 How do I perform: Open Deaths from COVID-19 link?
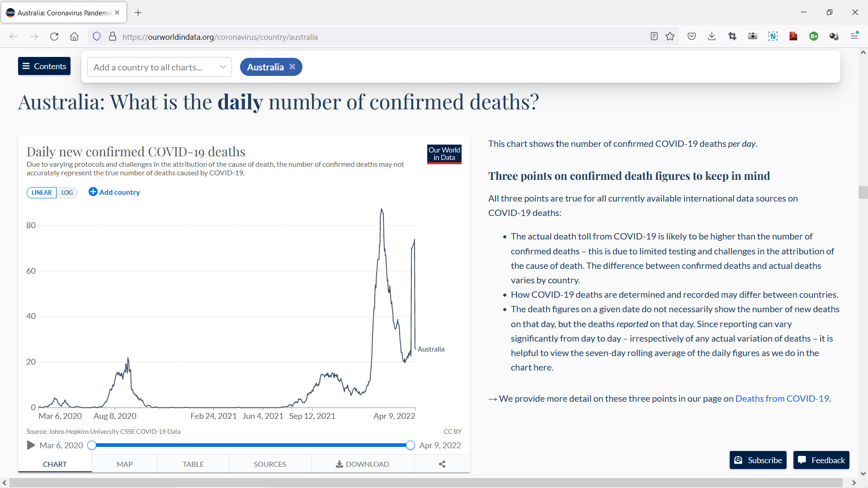pos(782,399)
